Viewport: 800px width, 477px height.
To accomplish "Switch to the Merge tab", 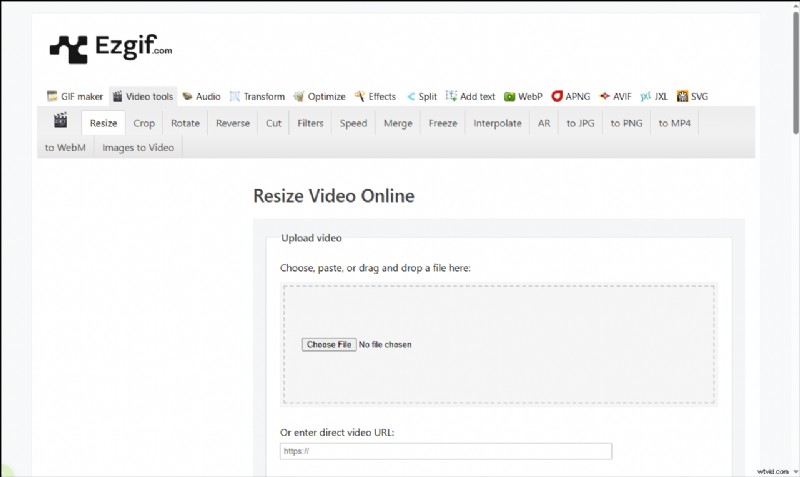I will [398, 123].
